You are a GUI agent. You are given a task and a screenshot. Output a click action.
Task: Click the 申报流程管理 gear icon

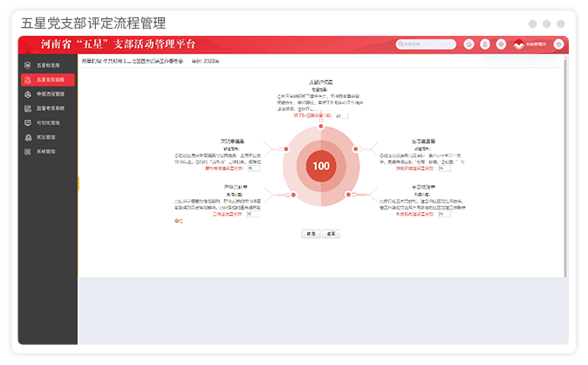[x=29, y=93]
